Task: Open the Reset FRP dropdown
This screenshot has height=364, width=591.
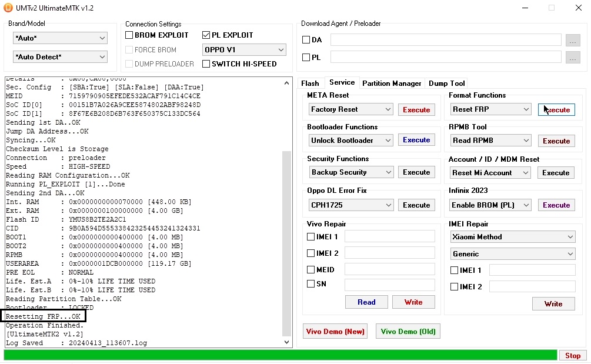Action: (x=491, y=109)
